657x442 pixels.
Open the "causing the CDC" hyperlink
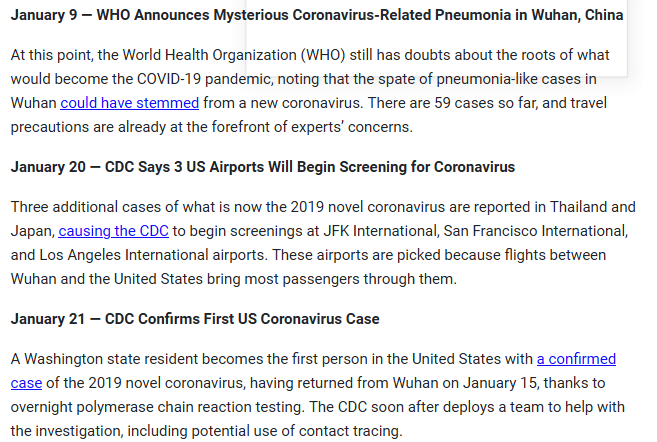pos(120,231)
